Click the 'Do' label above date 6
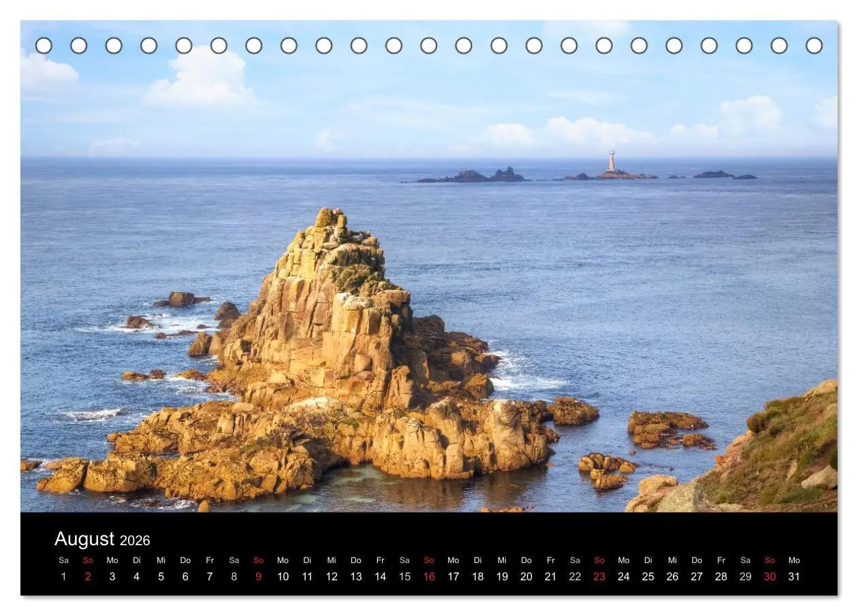Image resolution: width=858 pixels, height=616 pixels. click(185, 560)
